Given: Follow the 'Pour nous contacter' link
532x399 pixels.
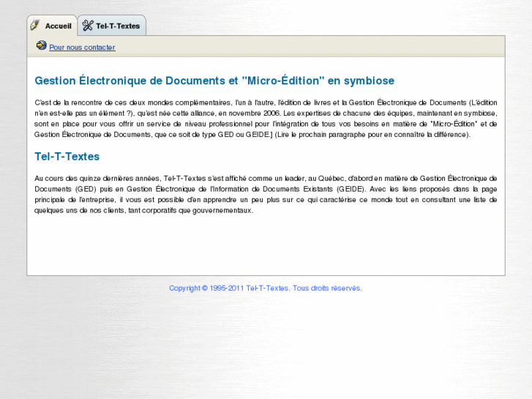Looking at the screenshot, I should (82, 47).
